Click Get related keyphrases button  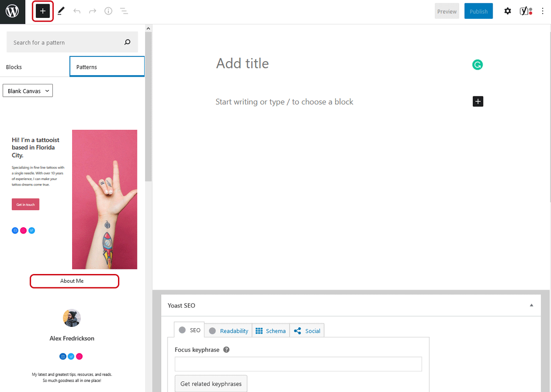coord(211,384)
